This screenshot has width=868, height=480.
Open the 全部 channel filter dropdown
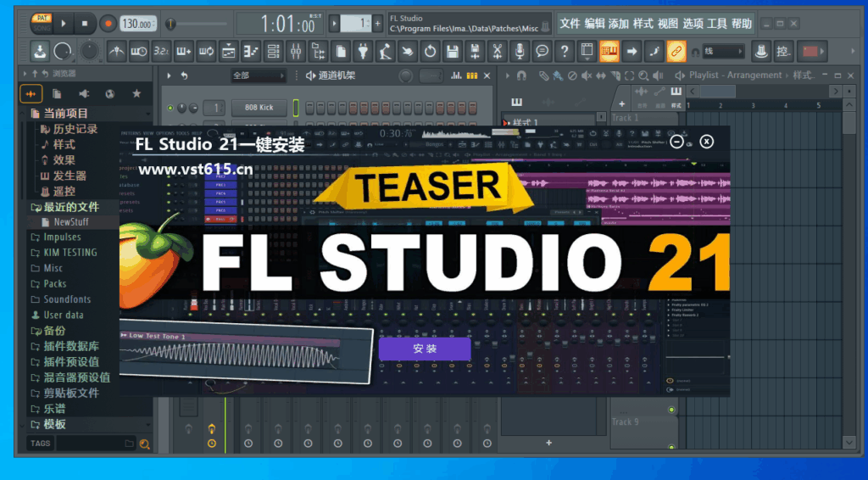click(258, 75)
